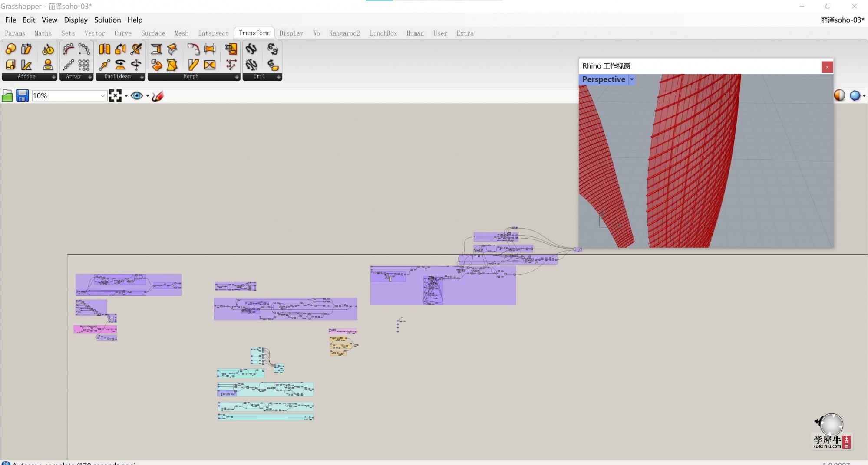868x465 pixels.
Task: Open the Display menu
Action: [x=76, y=20]
